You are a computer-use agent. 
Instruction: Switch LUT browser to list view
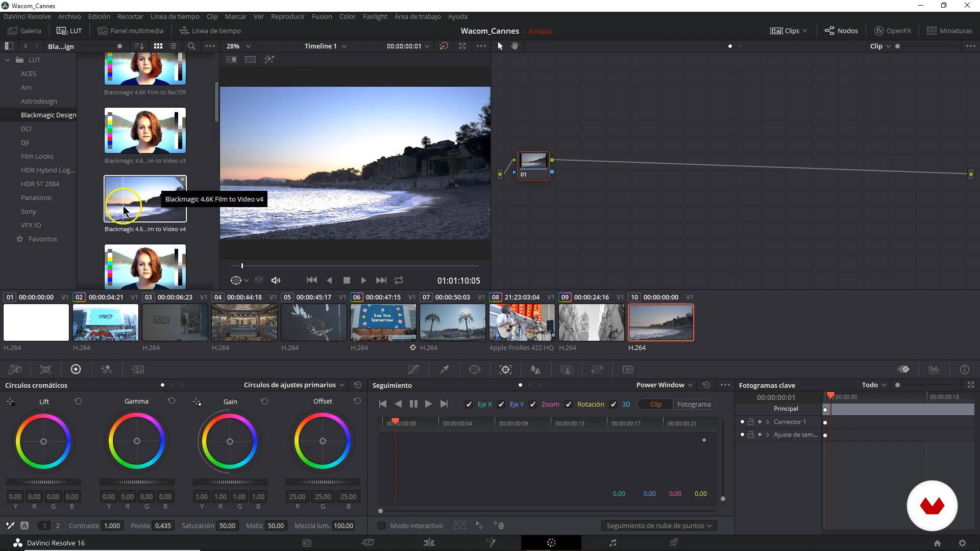pos(173,46)
